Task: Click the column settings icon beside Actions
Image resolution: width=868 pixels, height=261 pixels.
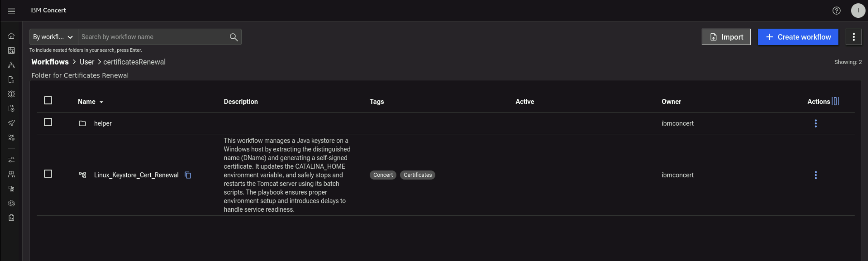Action: tap(835, 101)
